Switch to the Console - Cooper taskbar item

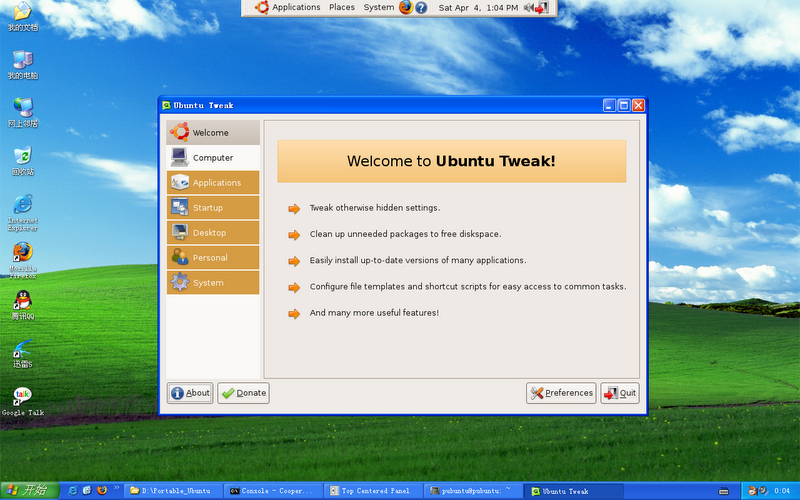pyautogui.click(x=273, y=491)
